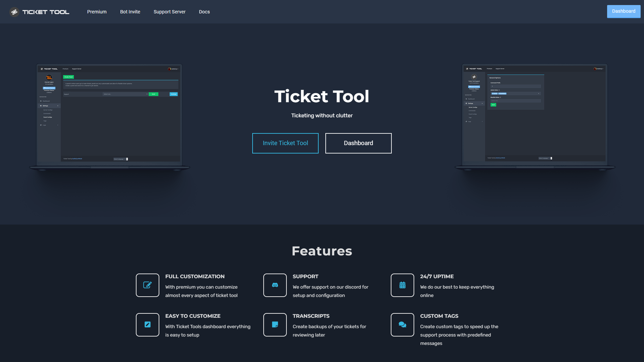Click the Easy to Customize pencil icon
644x362 pixels.
tap(147, 324)
